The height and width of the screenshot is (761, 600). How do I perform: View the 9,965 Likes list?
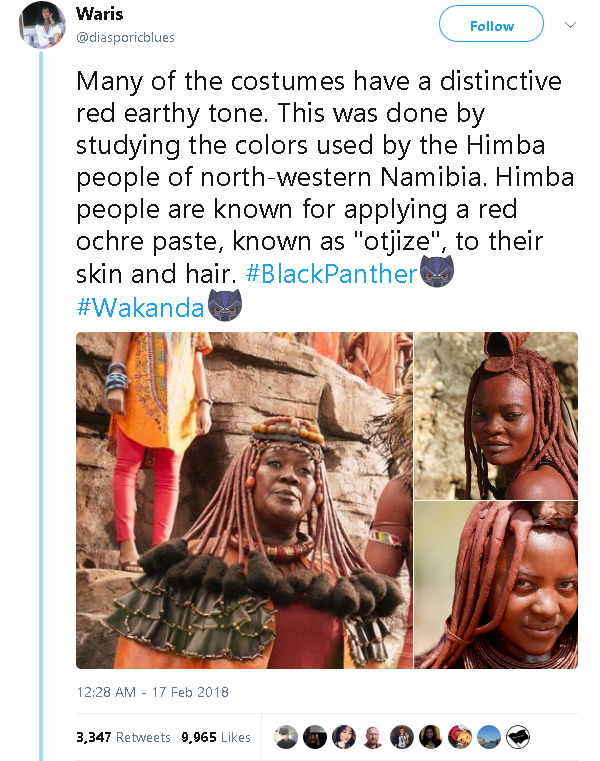pos(216,738)
